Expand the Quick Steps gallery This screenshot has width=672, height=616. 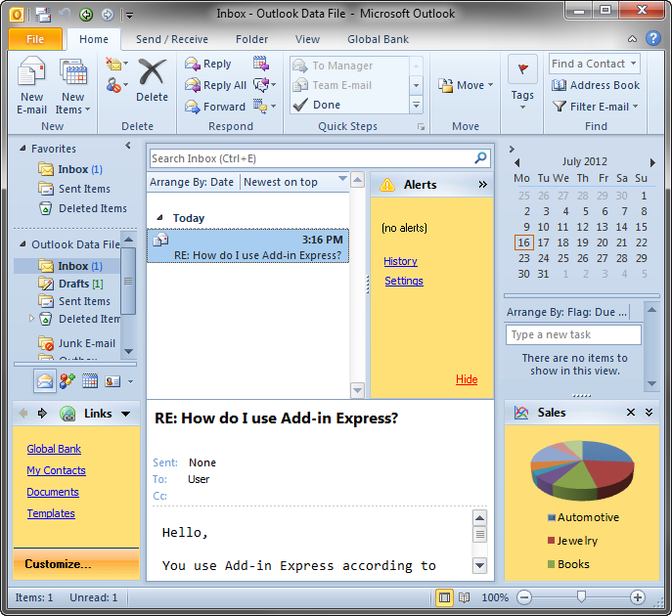pyautogui.click(x=416, y=105)
